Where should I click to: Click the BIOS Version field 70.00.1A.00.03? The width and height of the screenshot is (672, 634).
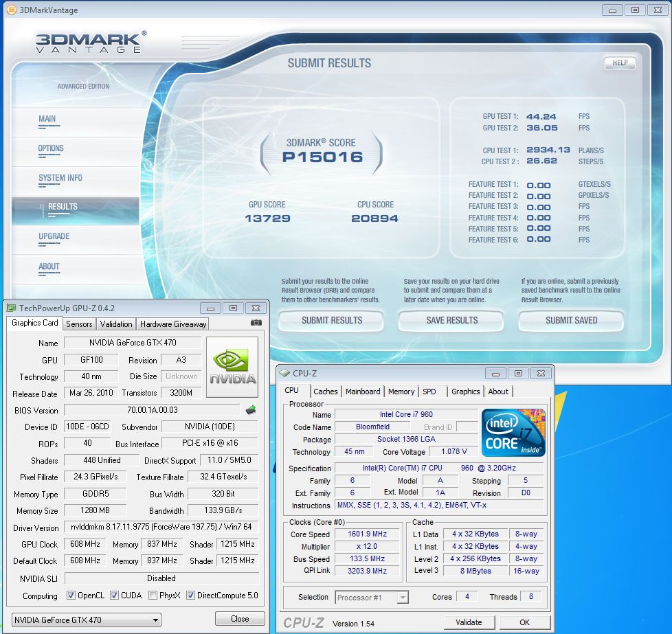pos(152,410)
